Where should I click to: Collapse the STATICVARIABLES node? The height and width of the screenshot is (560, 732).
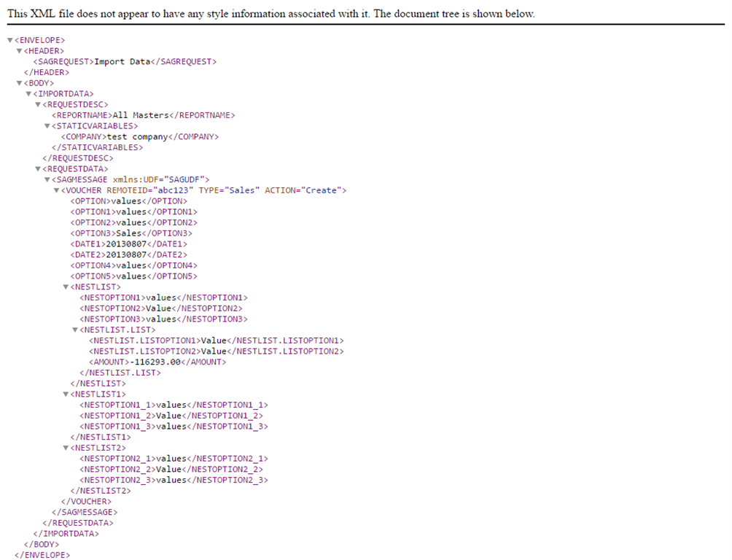[47, 126]
